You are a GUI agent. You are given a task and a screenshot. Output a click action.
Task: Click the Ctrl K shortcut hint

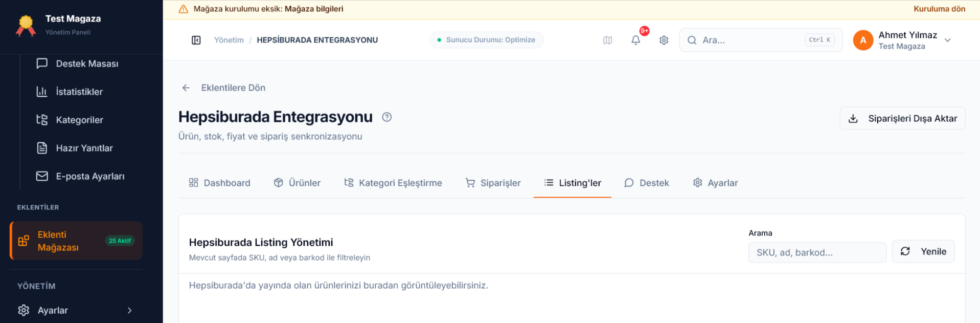[819, 40]
